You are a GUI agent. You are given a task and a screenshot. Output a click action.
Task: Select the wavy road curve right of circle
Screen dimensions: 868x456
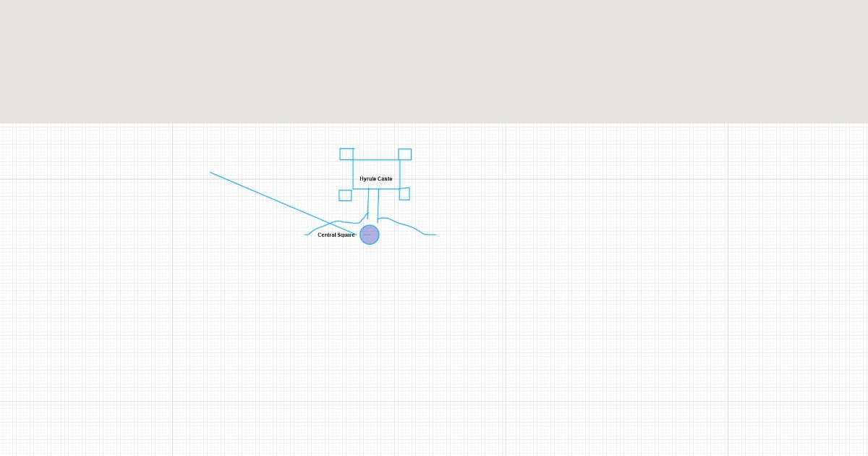coord(407,226)
